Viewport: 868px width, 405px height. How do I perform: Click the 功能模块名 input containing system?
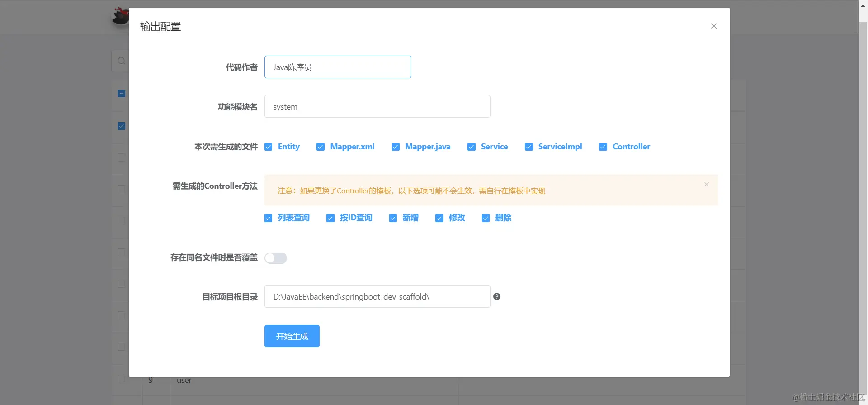377,106
